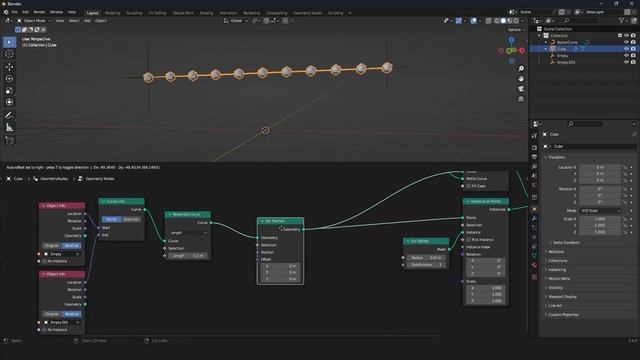Select the Scale tool in viewport toolbar

coord(9,90)
